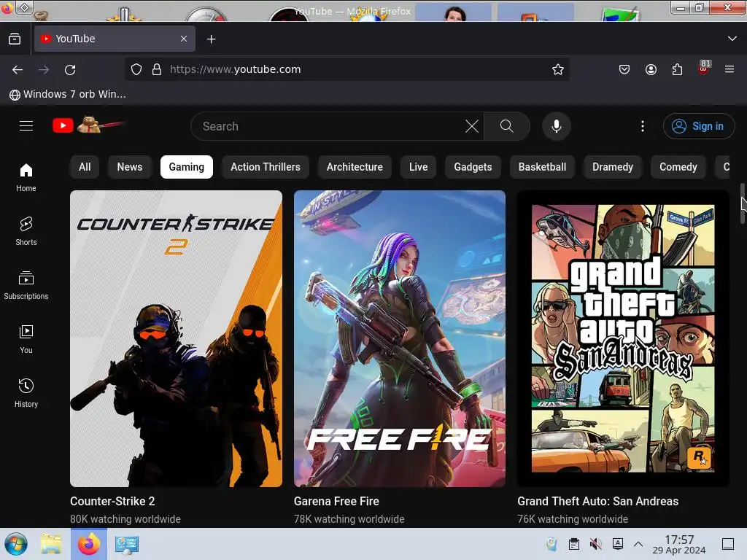Open the Garena Free Fire title link
Viewport: 747px width, 560px height.
tap(336, 501)
